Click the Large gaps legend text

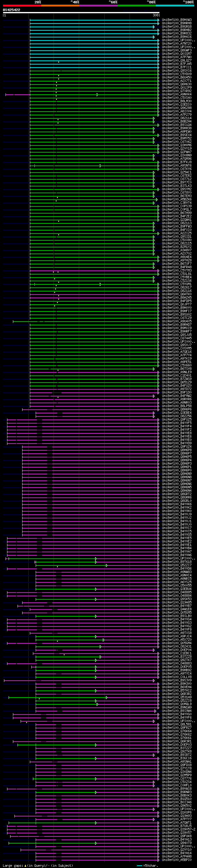[x=38, y=865]
